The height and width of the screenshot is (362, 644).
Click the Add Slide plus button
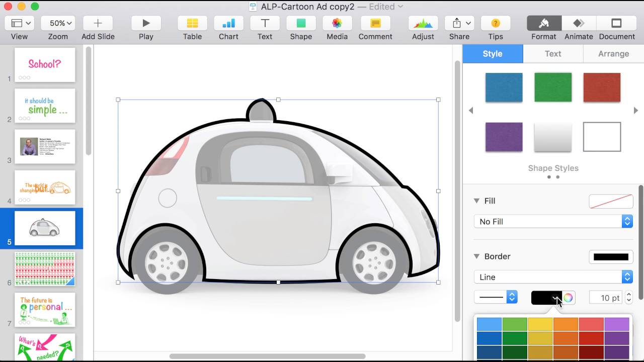[x=98, y=23]
